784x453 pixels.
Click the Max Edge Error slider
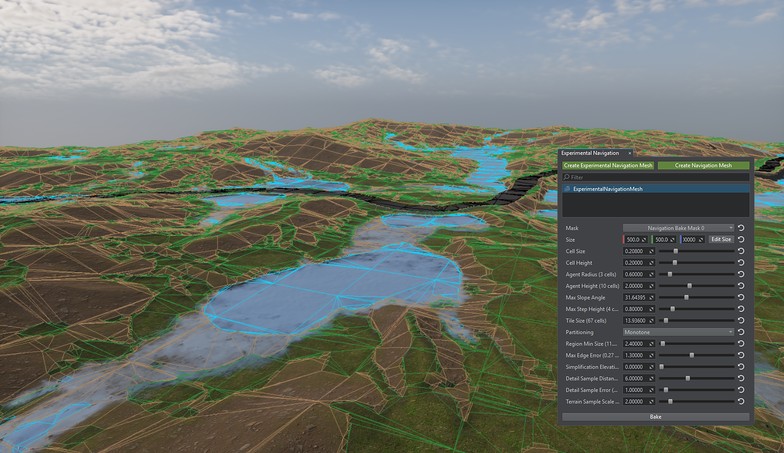[x=696, y=355]
